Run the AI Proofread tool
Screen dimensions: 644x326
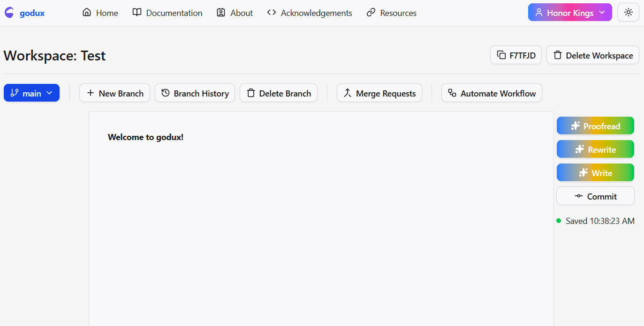click(595, 126)
